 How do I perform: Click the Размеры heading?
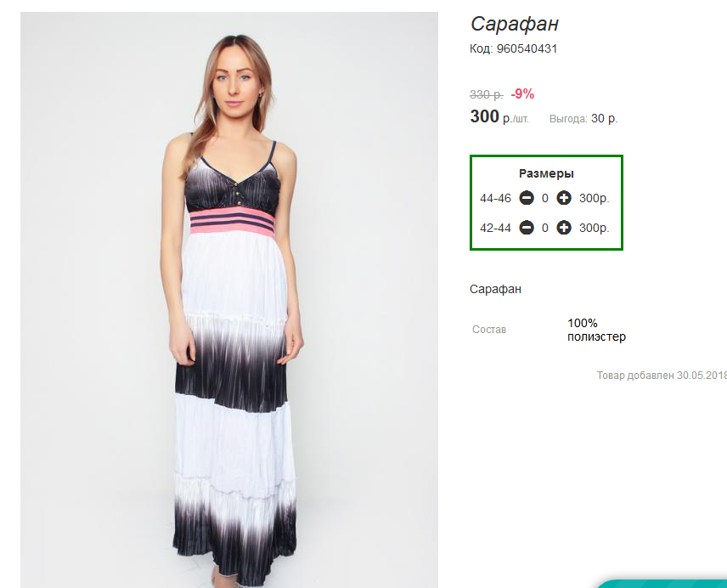click(x=546, y=173)
